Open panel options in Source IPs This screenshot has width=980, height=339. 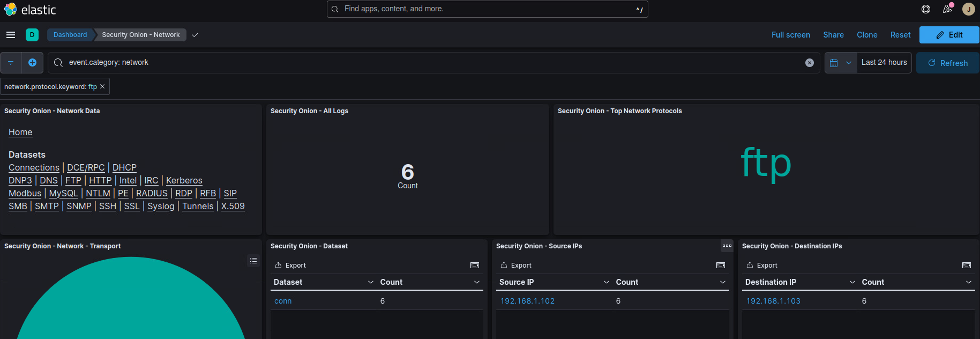727,246
